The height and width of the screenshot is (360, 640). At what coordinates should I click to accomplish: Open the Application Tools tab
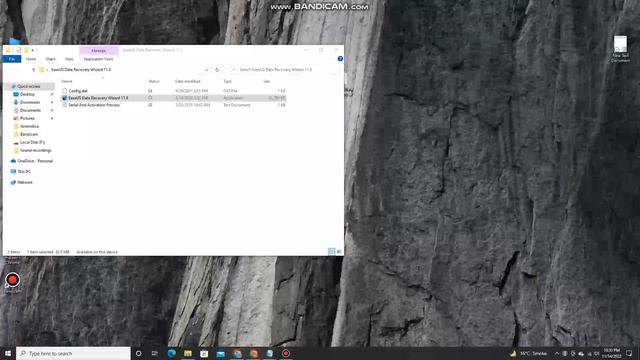[x=98, y=59]
